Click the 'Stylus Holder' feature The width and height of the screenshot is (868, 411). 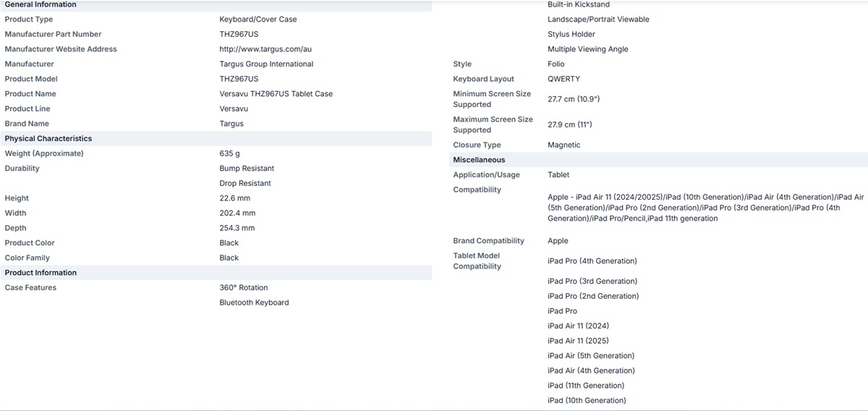click(571, 34)
